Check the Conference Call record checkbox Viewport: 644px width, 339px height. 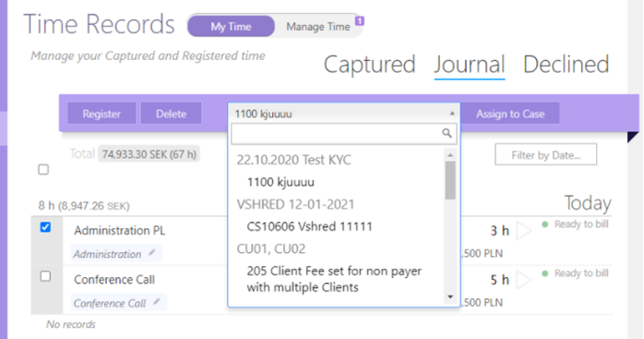point(45,276)
